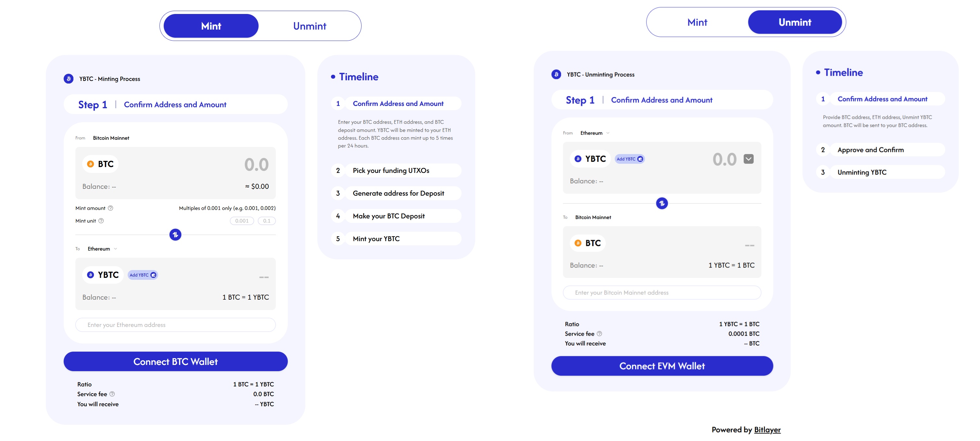The width and height of the screenshot is (980, 441).
Task: Switch to Unmint in the left toggle
Action: tap(309, 26)
